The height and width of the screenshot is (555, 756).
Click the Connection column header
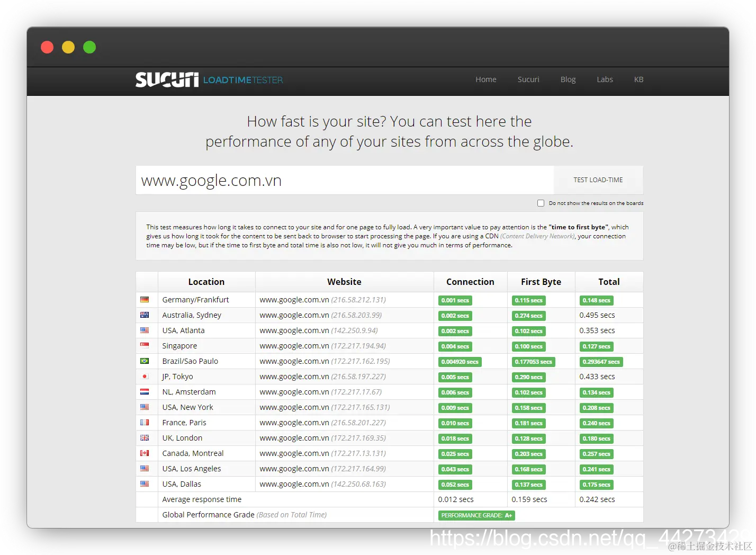(470, 282)
